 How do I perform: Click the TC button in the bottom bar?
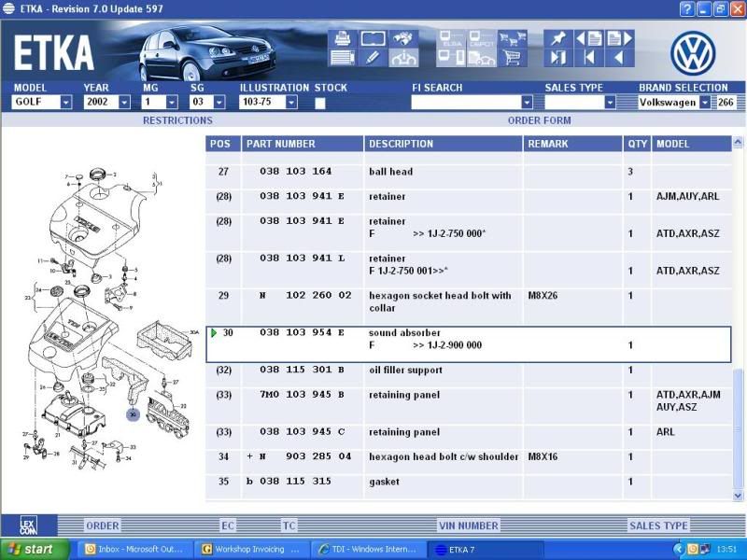pyautogui.click(x=289, y=525)
